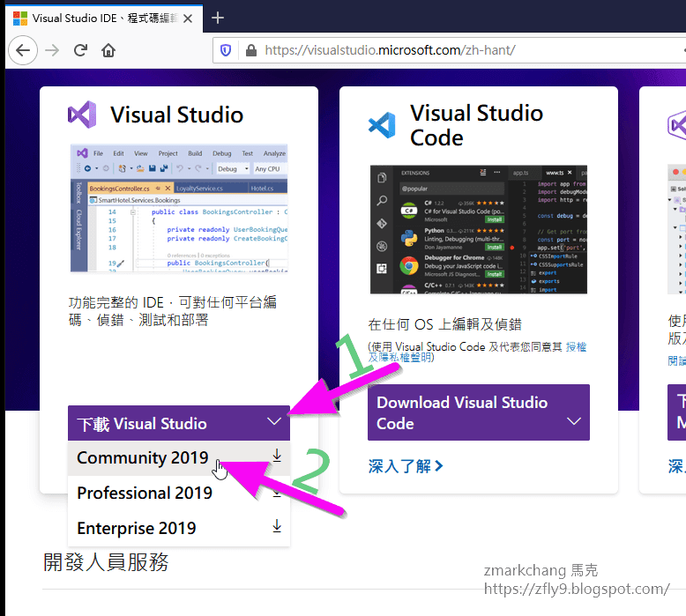
Task: Open the Visual Studio Code screenshot thumbnail
Action: [479, 229]
